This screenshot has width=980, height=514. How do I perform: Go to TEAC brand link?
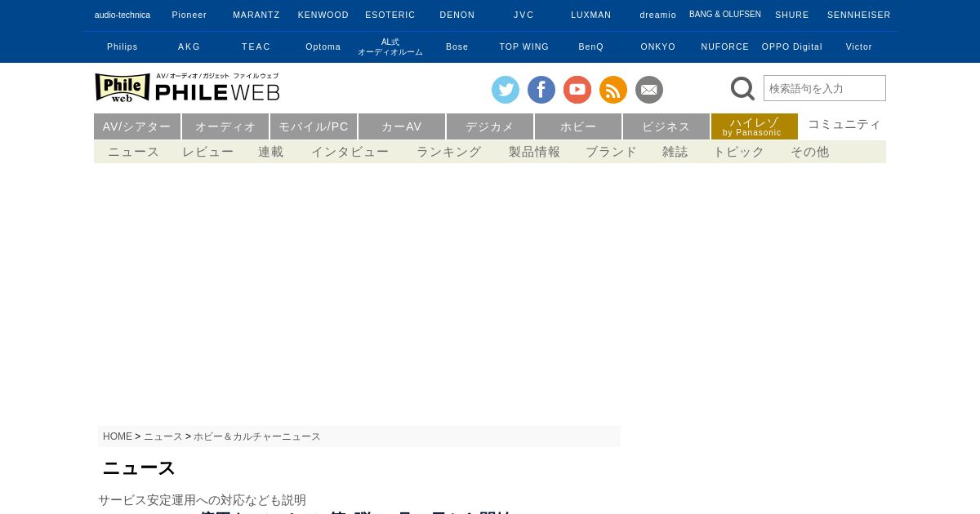click(256, 47)
